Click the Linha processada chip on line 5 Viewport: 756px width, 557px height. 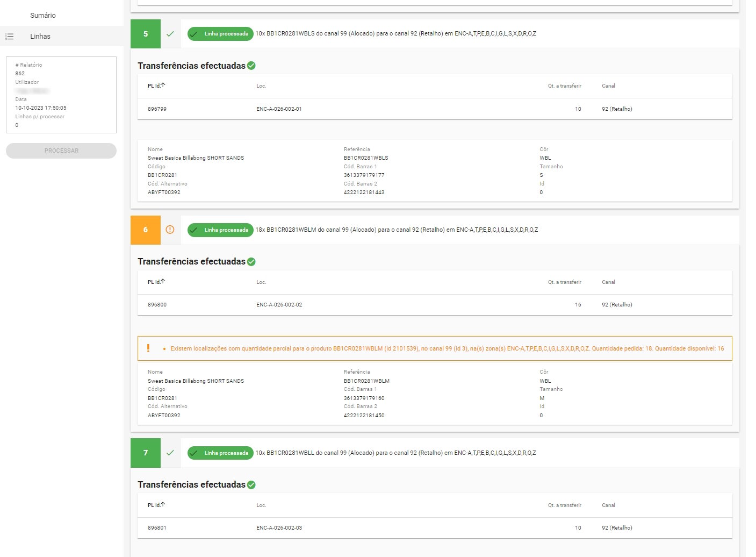tap(220, 34)
